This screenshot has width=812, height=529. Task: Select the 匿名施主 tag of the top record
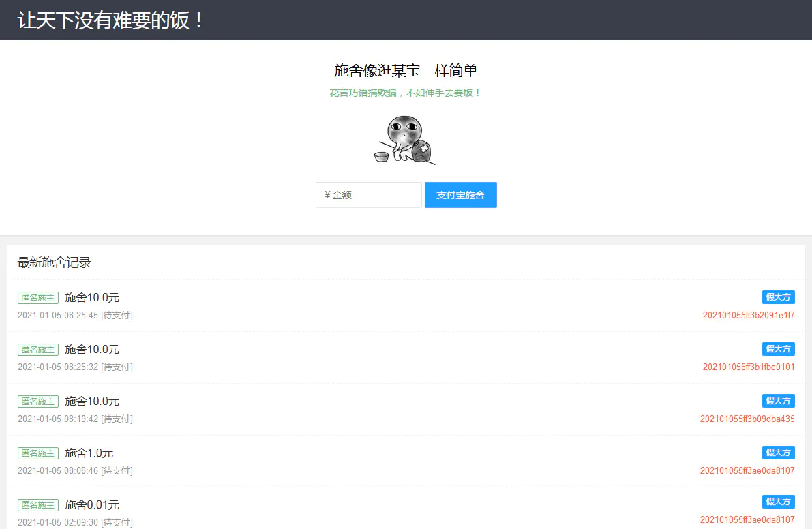pos(38,297)
